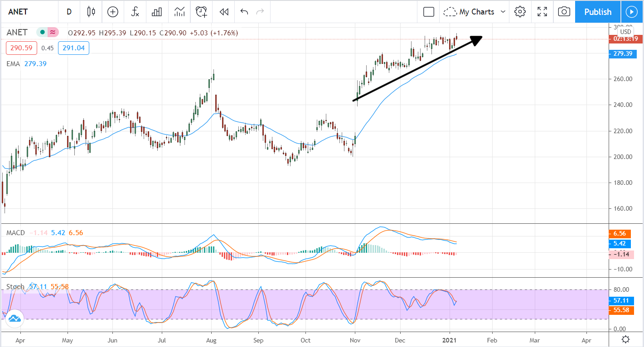The height and width of the screenshot is (347, 644).
Task: Open the candlestick chart style picker
Action: pyautogui.click(x=91, y=12)
